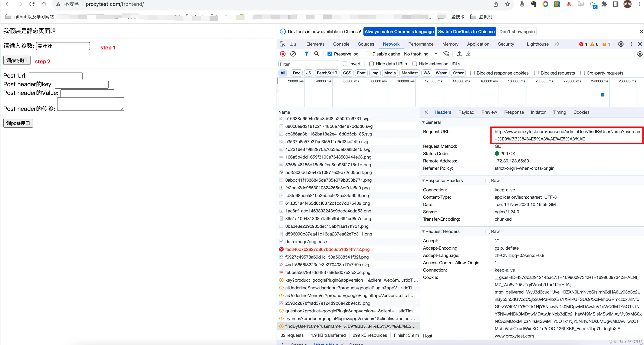This screenshot has width=644, height=345.
Task: Click the Export HAR download icon
Action: tap(468, 54)
